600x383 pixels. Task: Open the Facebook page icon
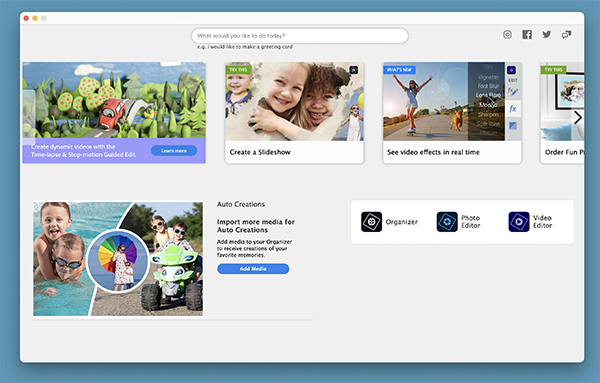point(527,35)
